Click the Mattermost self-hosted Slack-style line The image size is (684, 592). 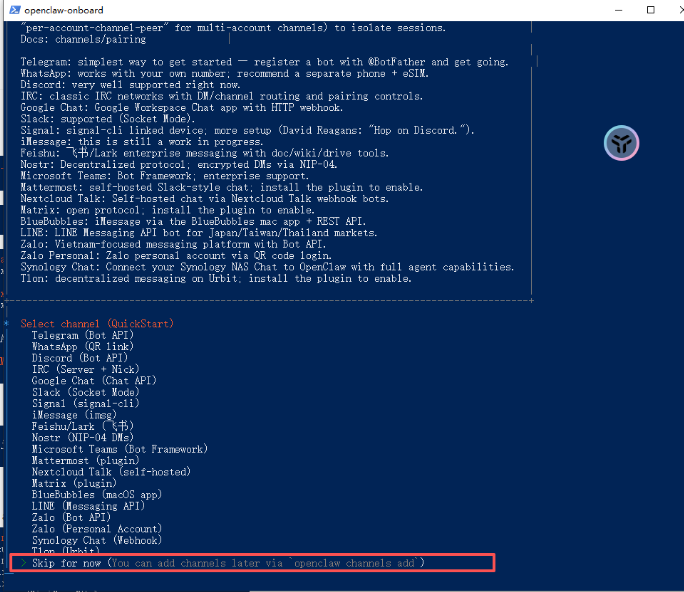222,187
